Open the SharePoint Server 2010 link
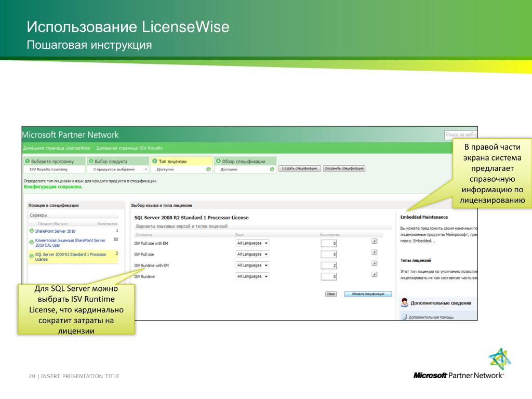 [x=55, y=231]
